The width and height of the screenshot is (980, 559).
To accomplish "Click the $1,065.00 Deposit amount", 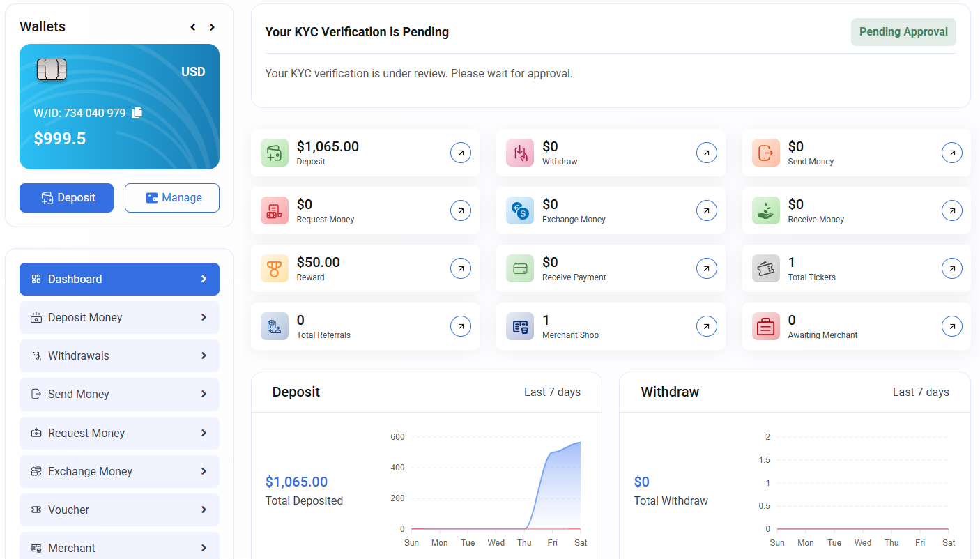I will click(328, 146).
